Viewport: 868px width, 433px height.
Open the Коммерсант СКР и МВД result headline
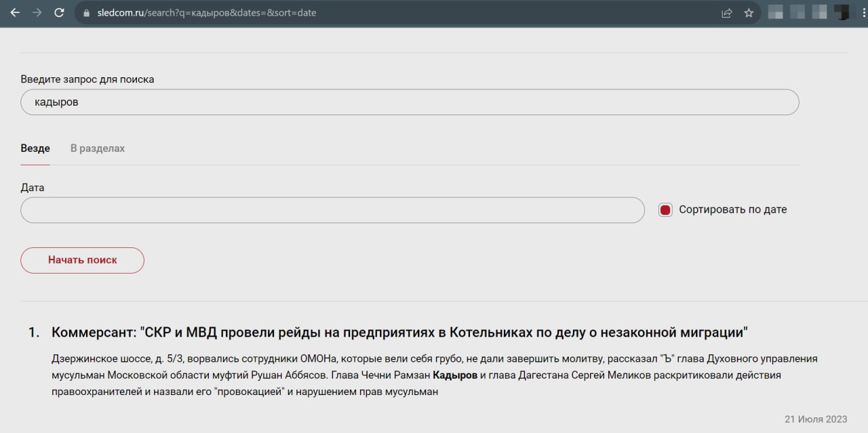[399, 333]
